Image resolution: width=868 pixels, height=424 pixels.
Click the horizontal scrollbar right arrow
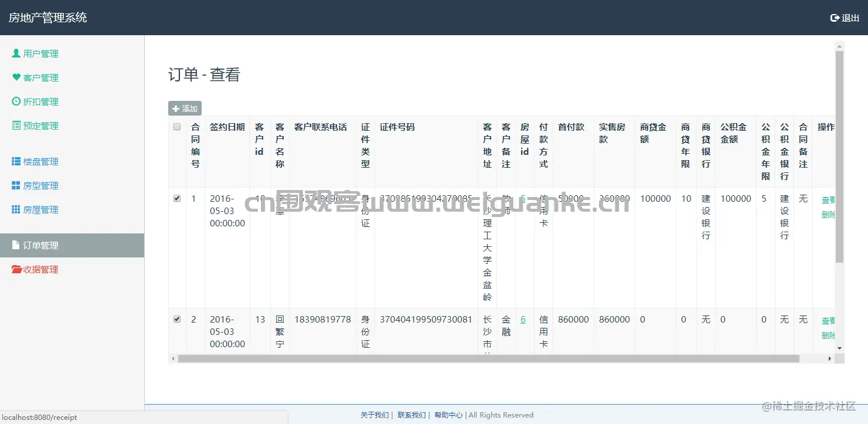tap(829, 358)
